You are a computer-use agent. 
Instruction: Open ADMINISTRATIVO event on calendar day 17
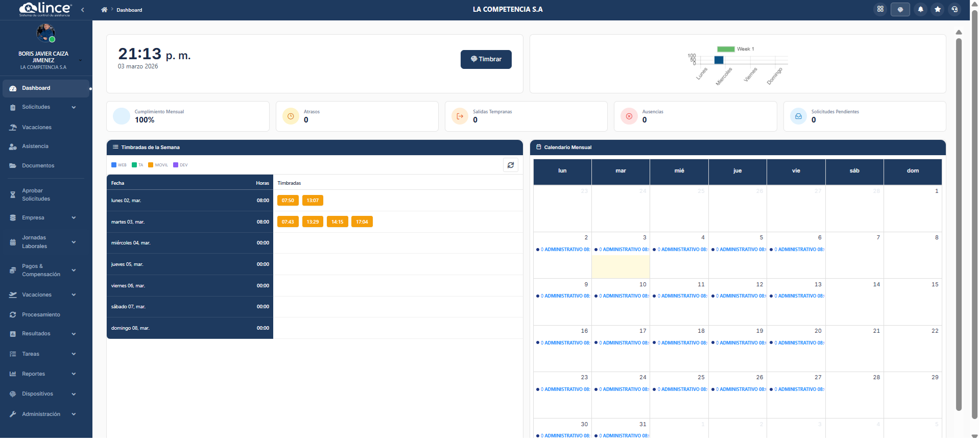tap(621, 343)
